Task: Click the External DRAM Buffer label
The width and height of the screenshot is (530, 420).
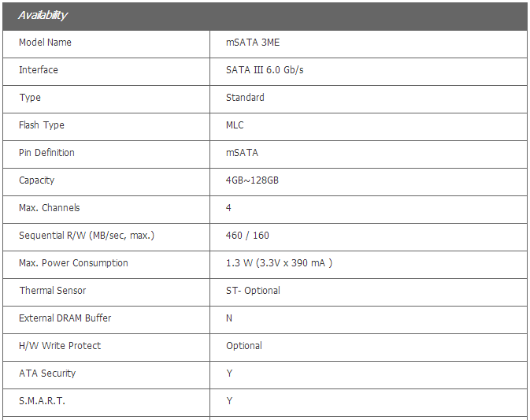Action: tap(65, 318)
